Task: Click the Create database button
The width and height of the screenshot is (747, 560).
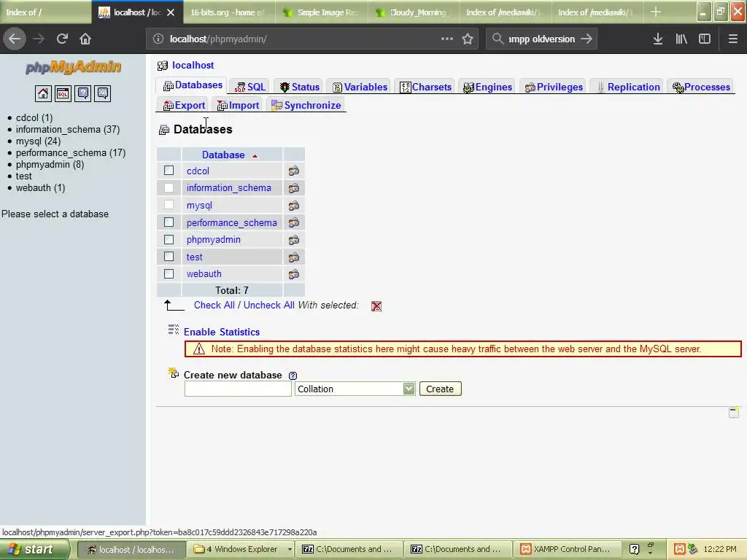Action: 440,389
